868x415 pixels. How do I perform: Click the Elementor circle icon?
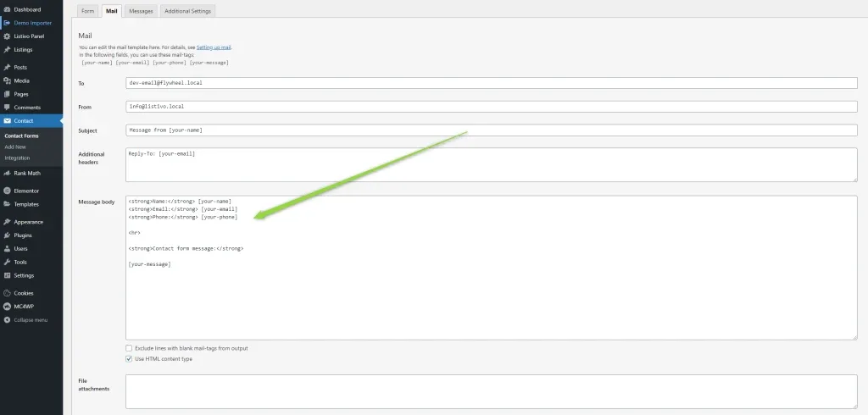pos(7,191)
